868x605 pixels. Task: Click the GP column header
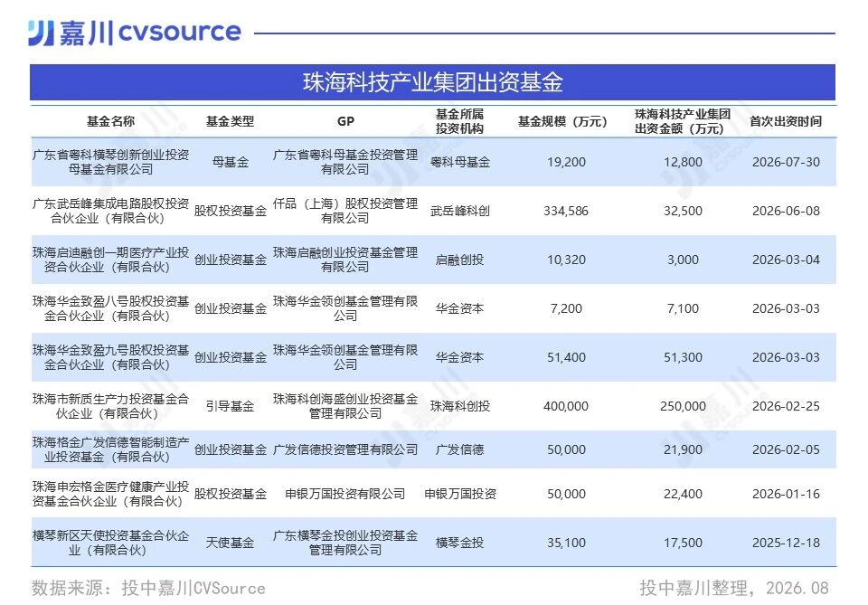(345, 121)
